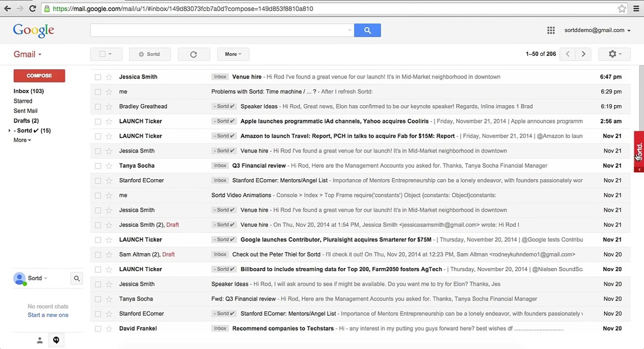Open Inbox (103) folder

[29, 91]
